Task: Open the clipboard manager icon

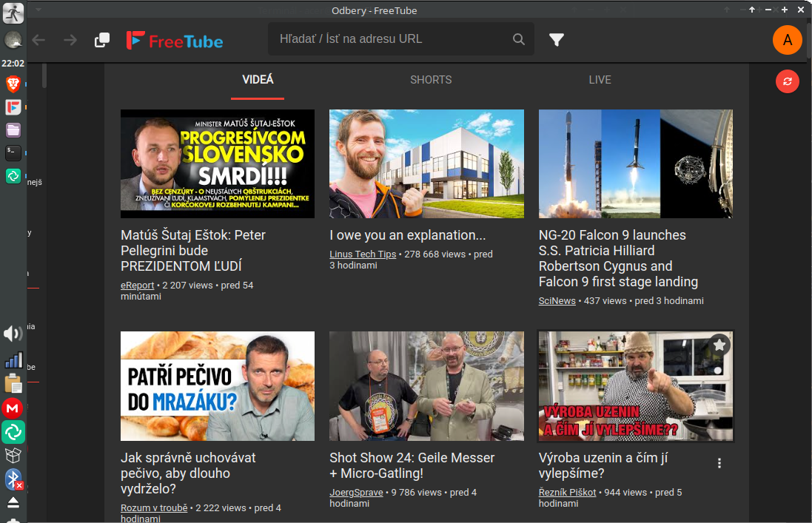Action: (13, 385)
